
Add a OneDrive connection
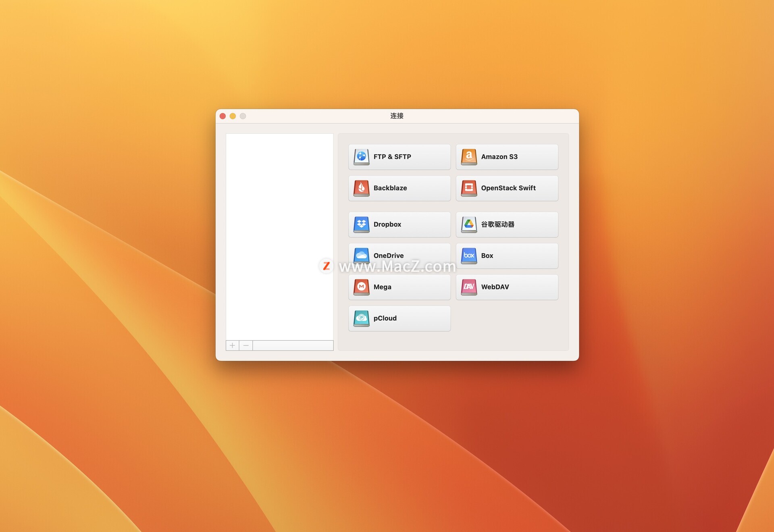399,256
